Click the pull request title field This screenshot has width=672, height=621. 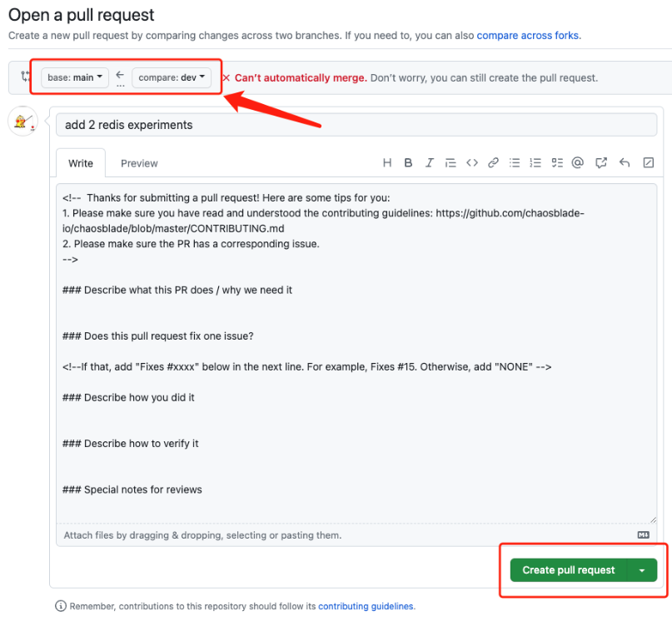pyautogui.click(x=356, y=125)
